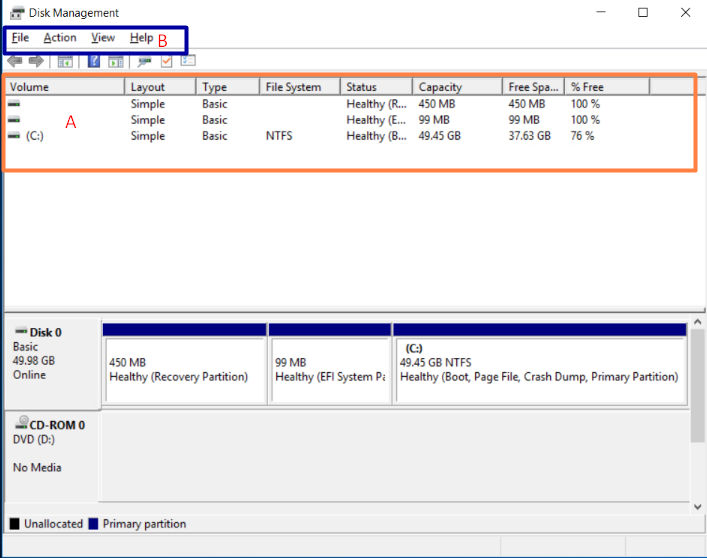This screenshot has width=707, height=558.
Task: Click the checklist settings toolbar icon
Action: click(x=188, y=60)
